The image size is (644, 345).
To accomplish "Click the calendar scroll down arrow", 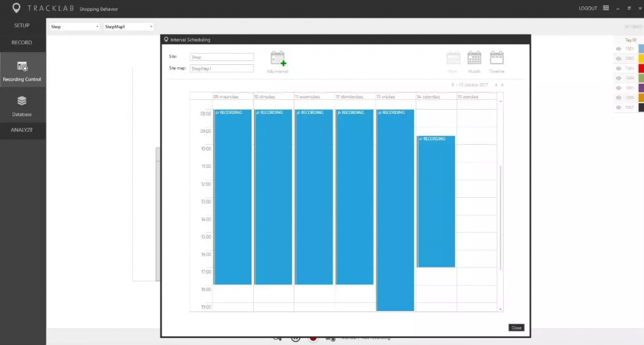I will click(x=500, y=309).
